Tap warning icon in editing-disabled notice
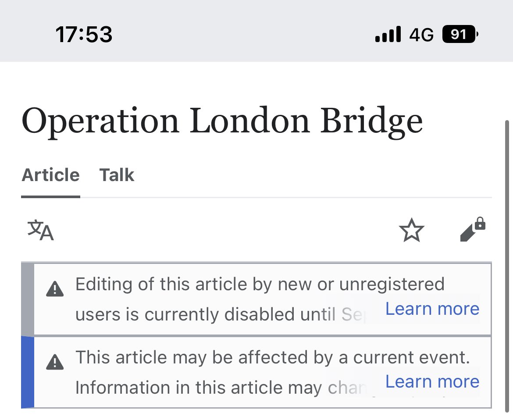Screen dimensions: 513x420 click(x=55, y=289)
